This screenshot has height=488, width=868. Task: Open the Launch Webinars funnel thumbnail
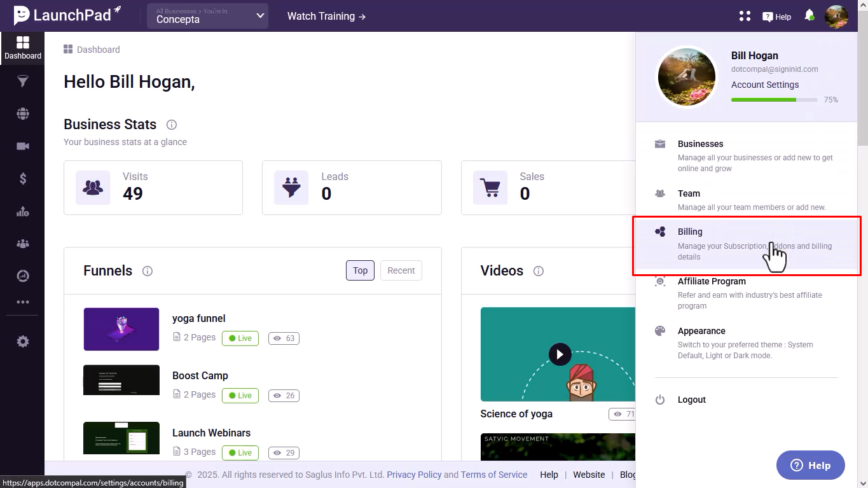point(121,438)
